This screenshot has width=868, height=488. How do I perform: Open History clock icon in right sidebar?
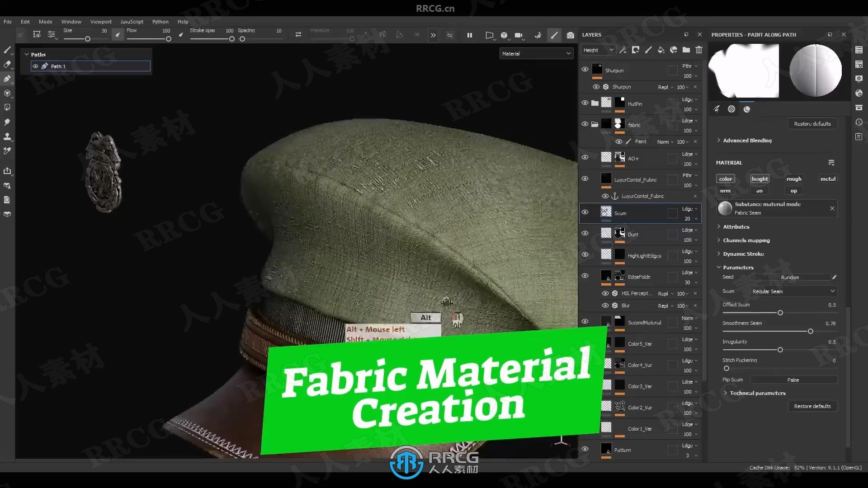point(859,122)
